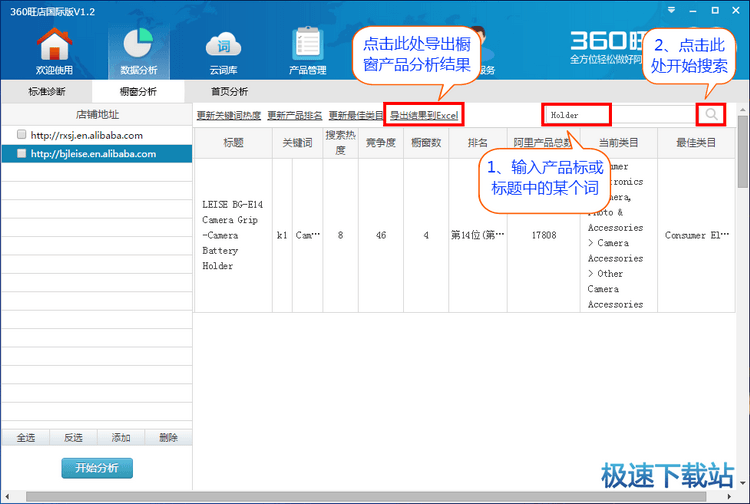
Task: Click the 搜索热度 column header
Action: click(341, 142)
